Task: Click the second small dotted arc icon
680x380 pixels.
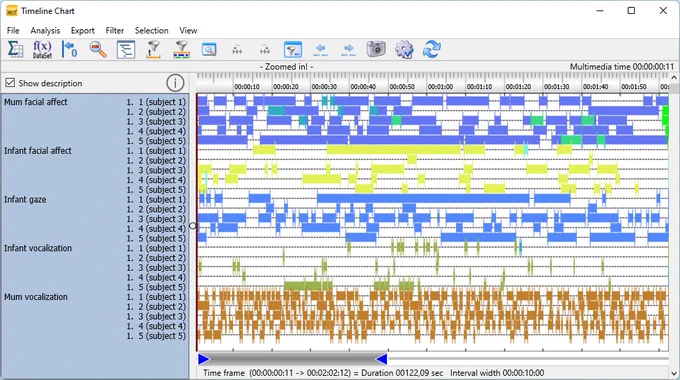Action: pyautogui.click(x=265, y=50)
